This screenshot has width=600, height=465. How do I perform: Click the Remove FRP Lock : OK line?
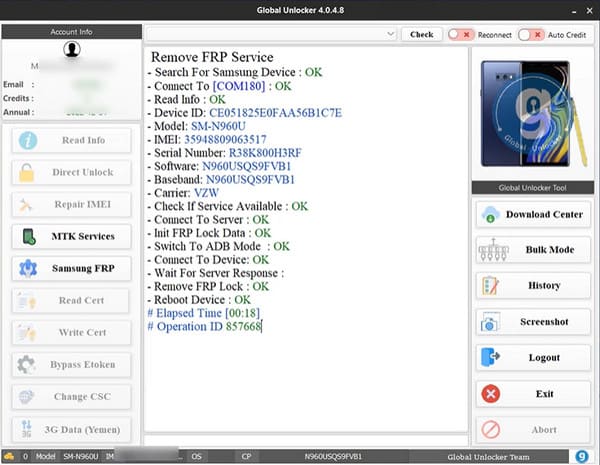209,287
